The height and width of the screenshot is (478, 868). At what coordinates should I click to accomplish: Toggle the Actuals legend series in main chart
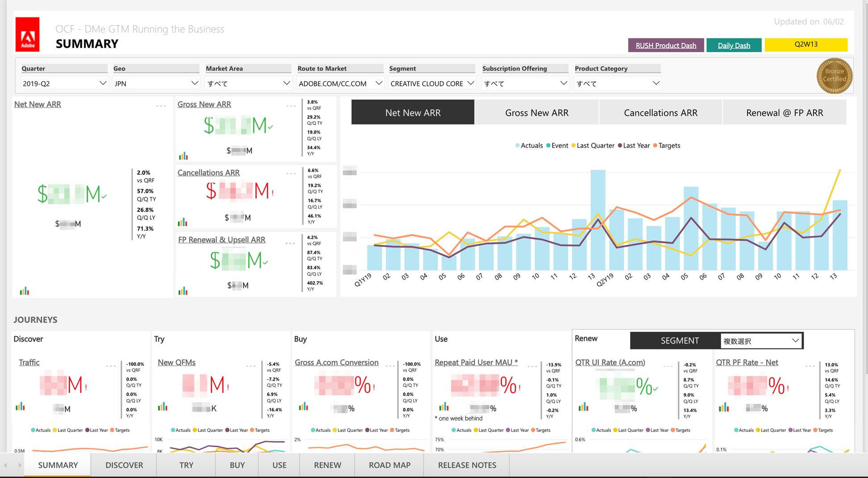point(529,146)
